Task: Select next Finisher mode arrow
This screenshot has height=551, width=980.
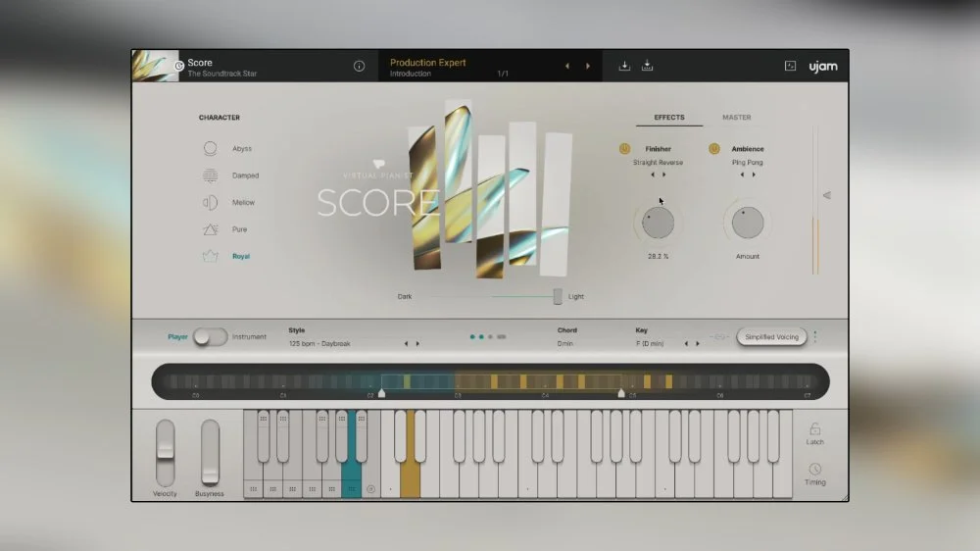Action: click(x=663, y=175)
